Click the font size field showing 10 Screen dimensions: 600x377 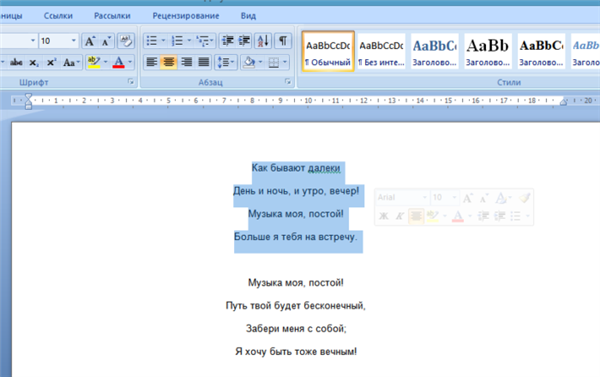click(x=54, y=41)
